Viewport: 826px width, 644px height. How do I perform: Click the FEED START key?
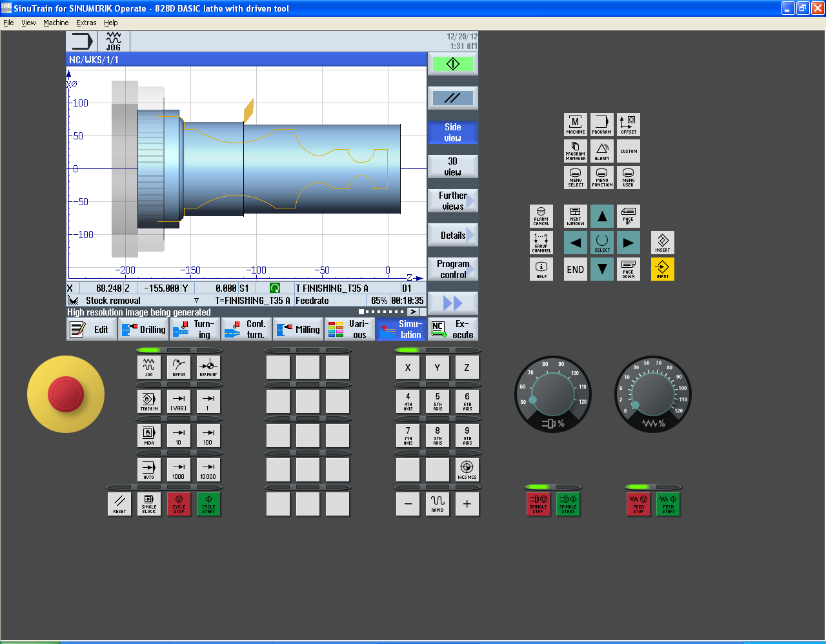pyautogui.click(x=669, y=504)
